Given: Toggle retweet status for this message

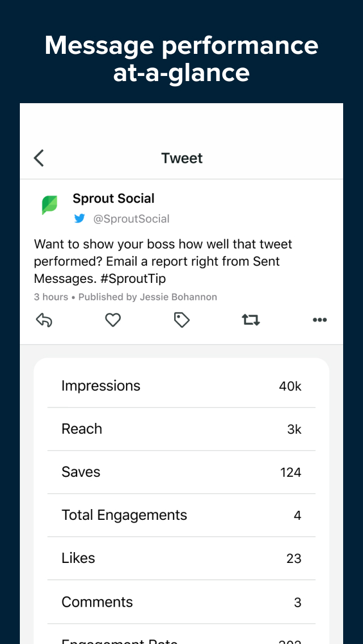Looking at the screenshot, I should coord(251,320).
